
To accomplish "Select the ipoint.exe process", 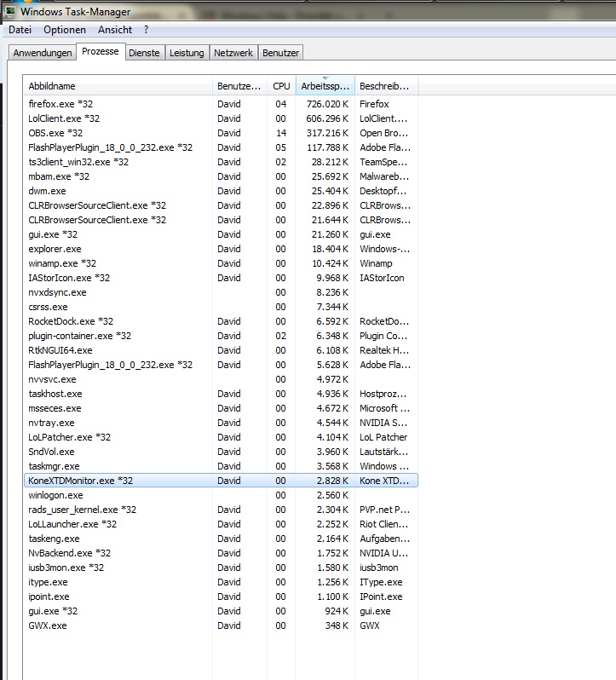I will click(221, 596).
